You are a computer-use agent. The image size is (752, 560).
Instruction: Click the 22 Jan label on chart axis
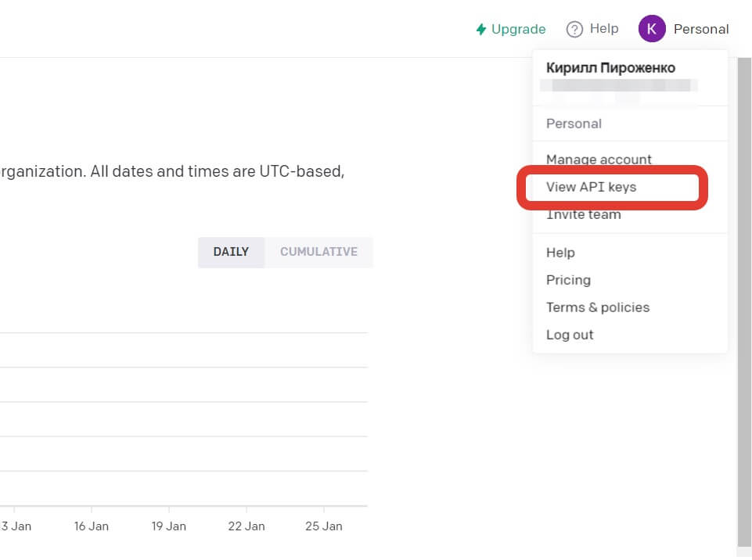click(x=246, y=526)
